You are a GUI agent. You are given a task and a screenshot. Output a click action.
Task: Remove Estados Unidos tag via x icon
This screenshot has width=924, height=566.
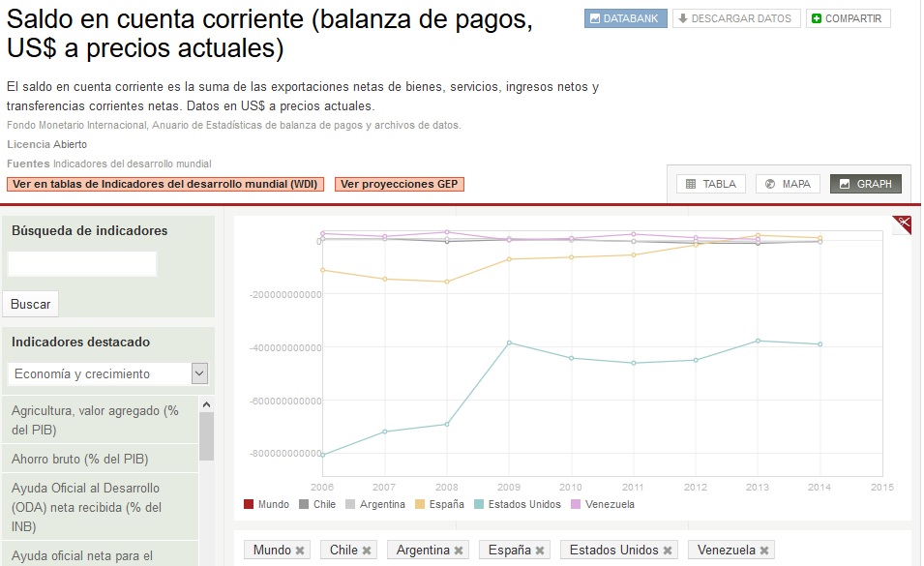click(x=668, y=551)
